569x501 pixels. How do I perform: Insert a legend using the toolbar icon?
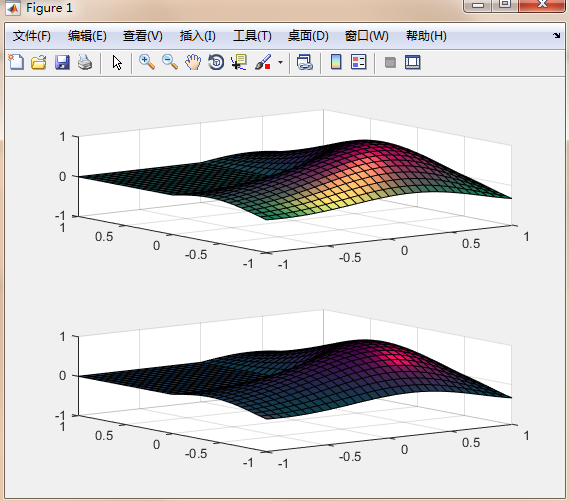(359, 62)
